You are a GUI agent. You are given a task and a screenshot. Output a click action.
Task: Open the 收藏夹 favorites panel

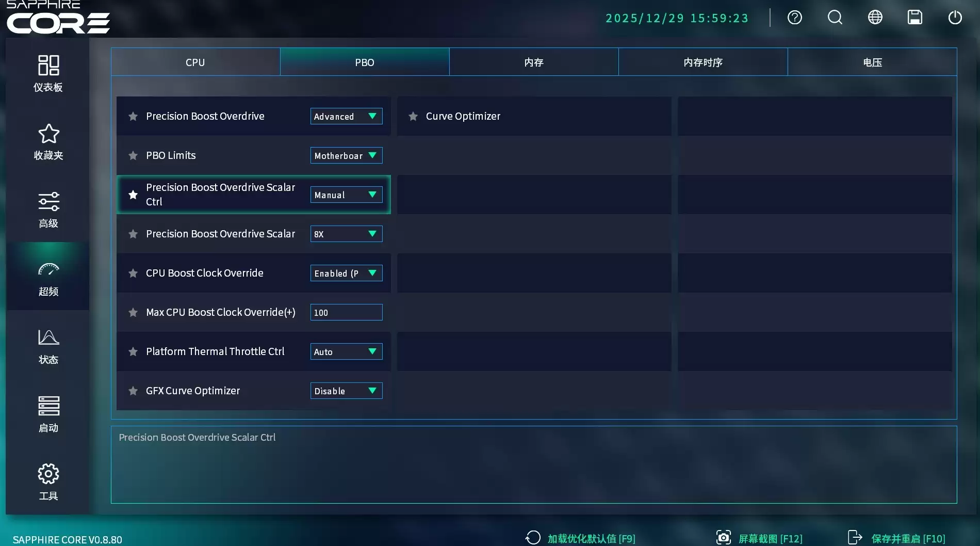(48, 142)
